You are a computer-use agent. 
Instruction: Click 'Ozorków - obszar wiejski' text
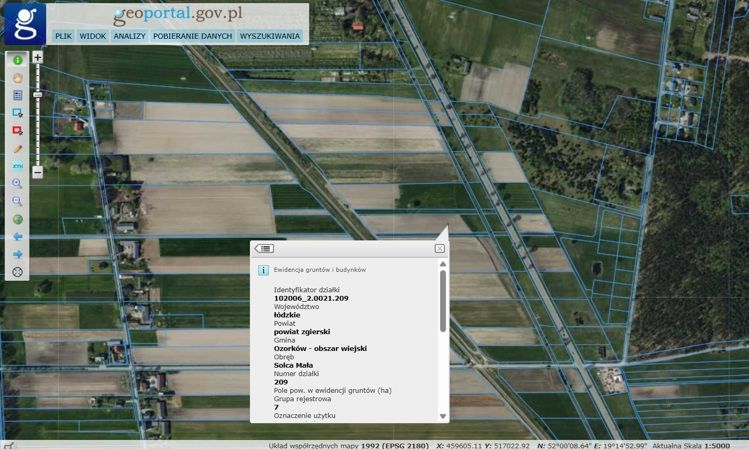click(320, 348)
